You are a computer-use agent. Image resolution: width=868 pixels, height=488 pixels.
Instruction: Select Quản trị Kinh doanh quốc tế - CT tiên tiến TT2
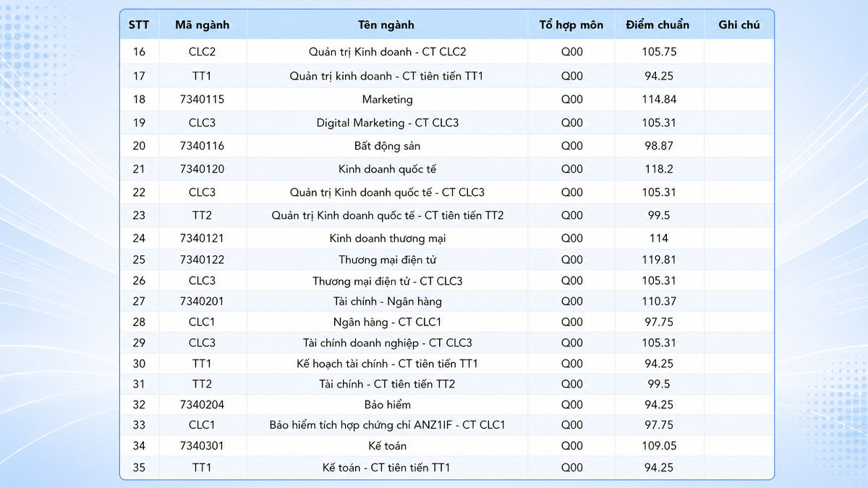(x=388, y=215)
